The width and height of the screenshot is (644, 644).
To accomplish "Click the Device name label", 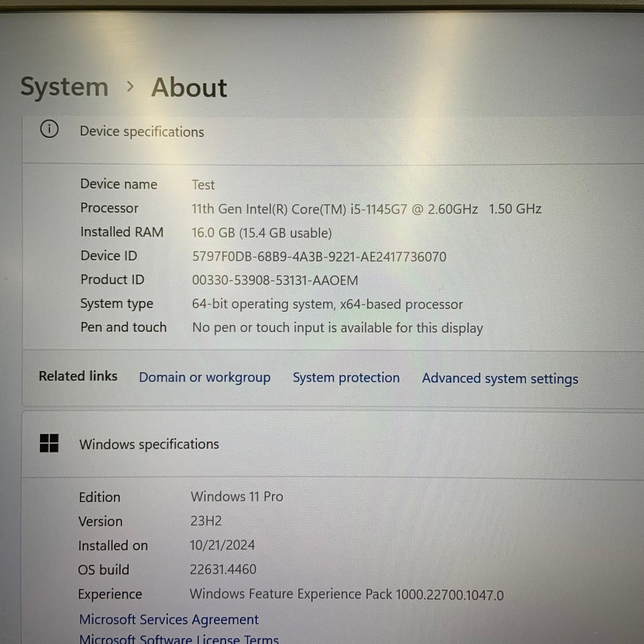I will pyautogui.click(x=119, y=184).
